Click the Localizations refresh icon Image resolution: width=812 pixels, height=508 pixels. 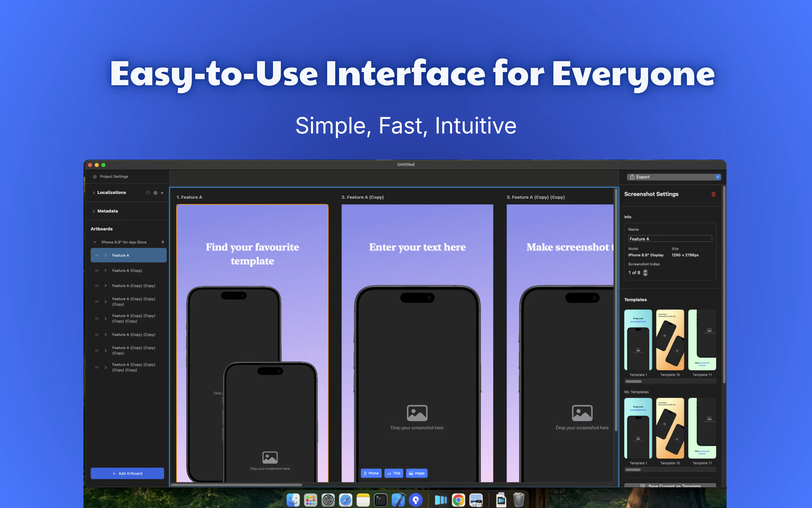coord(148,192)
